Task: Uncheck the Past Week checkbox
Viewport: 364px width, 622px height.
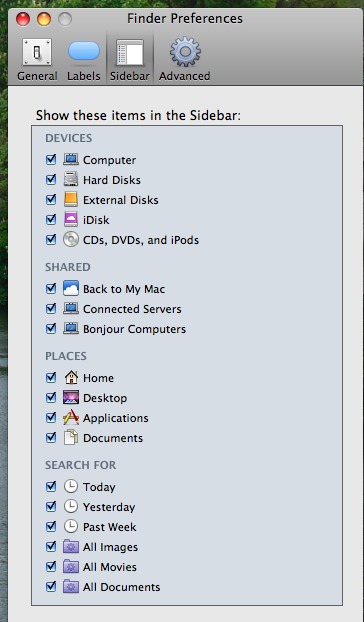Action: click(51, 527)
